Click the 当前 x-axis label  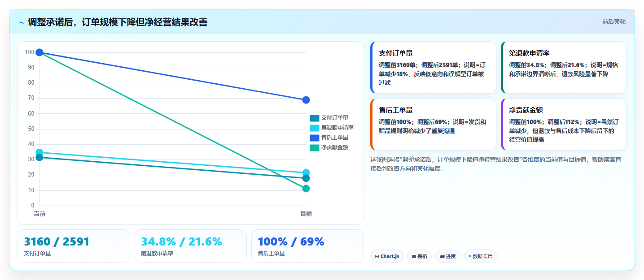point(39,214)
